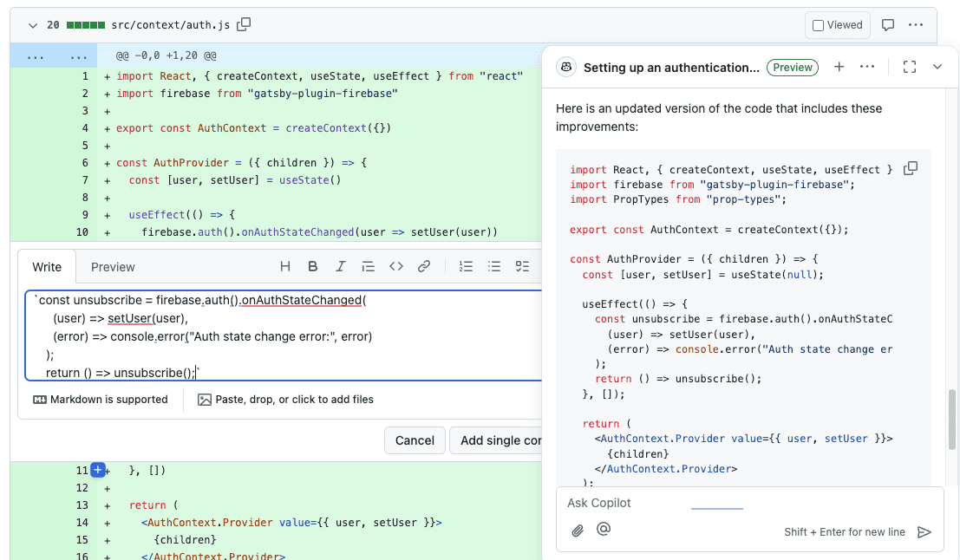The width and height of the screenshot is (960, 560).
Task: Click the Preview badge in Copilot panel
Action: pos(793,68)
